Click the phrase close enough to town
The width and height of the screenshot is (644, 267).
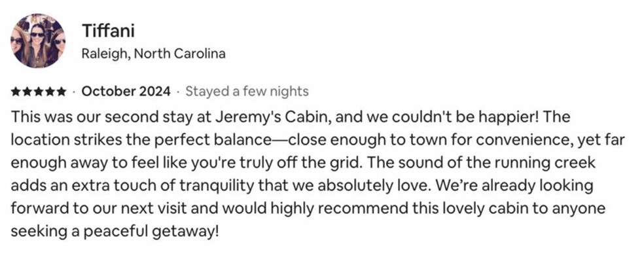coord(361,140)
